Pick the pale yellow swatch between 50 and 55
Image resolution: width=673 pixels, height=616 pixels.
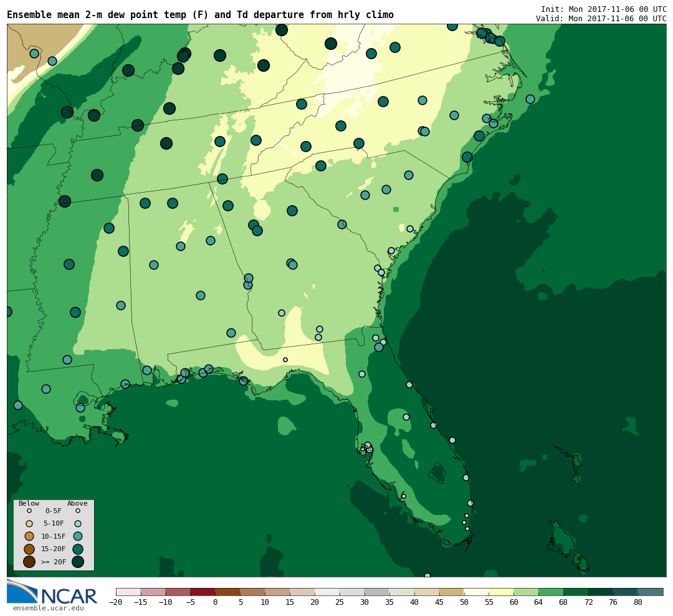pyautogui.click(x=477, y=592)
